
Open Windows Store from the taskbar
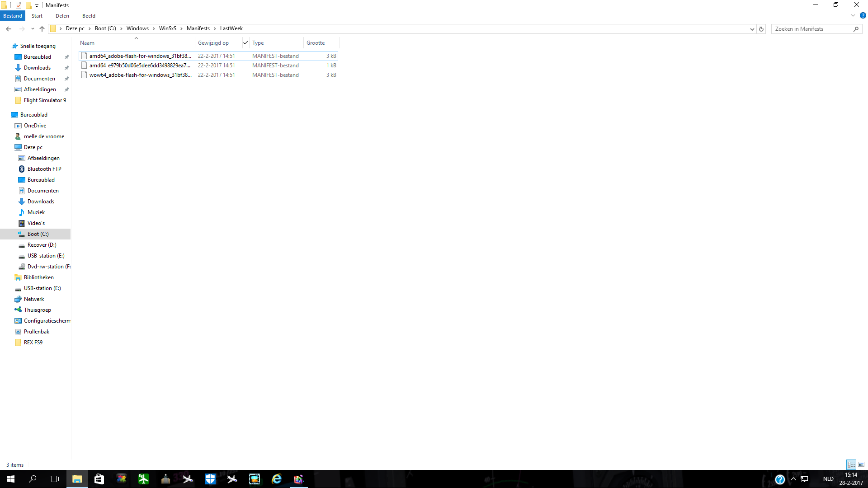(x=99, y=479)
